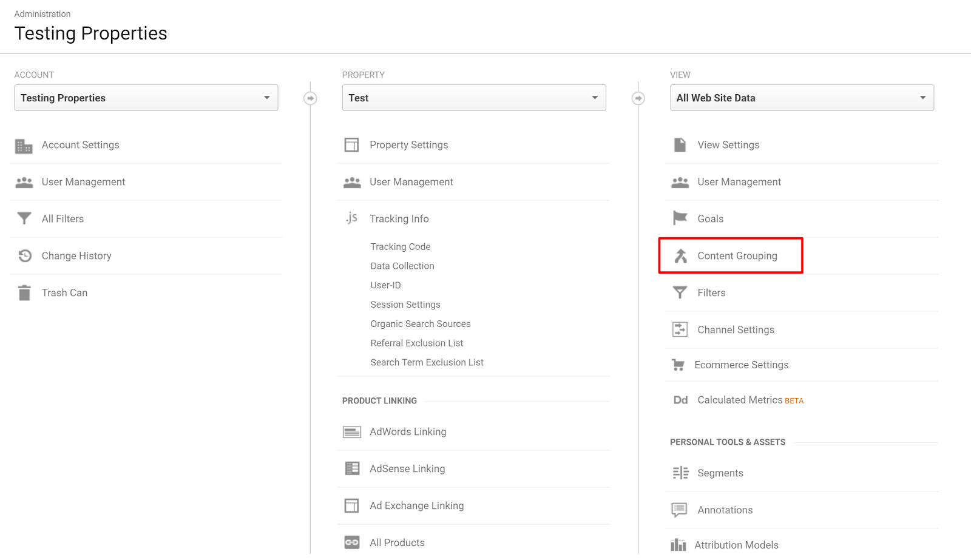
Task: Click the Segments icon
Action: coord(680,473)
